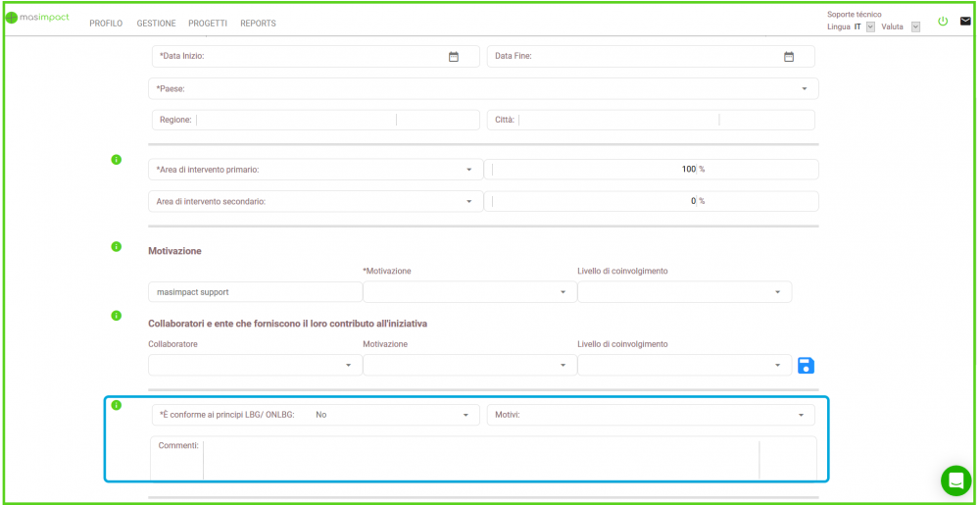Open the PROGETTI menu

(208, 24)
